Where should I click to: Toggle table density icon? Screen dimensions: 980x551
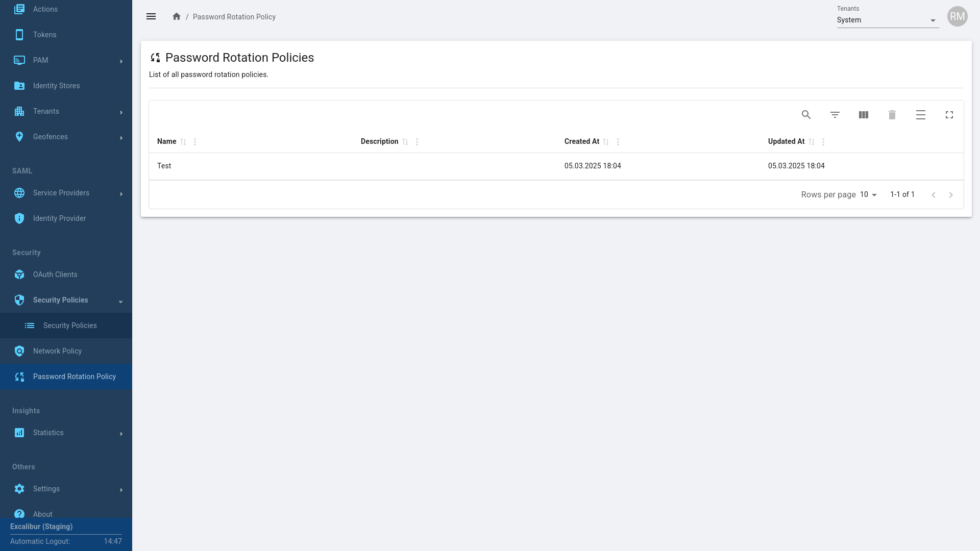(920, 115)
